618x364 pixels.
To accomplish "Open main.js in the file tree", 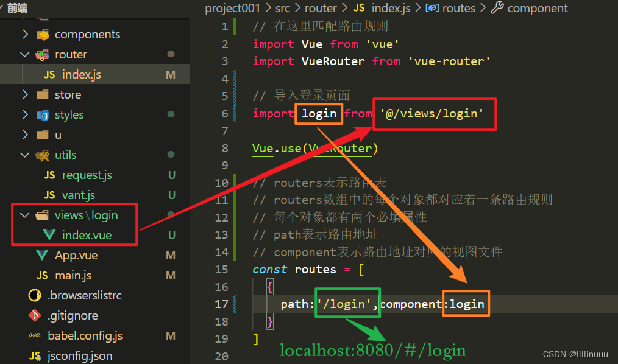I will click(73, 276).
